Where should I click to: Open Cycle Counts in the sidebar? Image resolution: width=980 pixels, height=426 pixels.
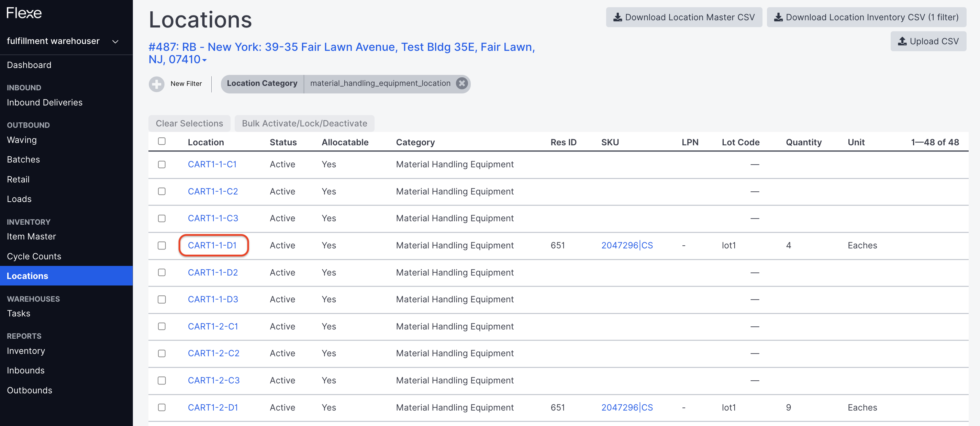pos(34,257)
